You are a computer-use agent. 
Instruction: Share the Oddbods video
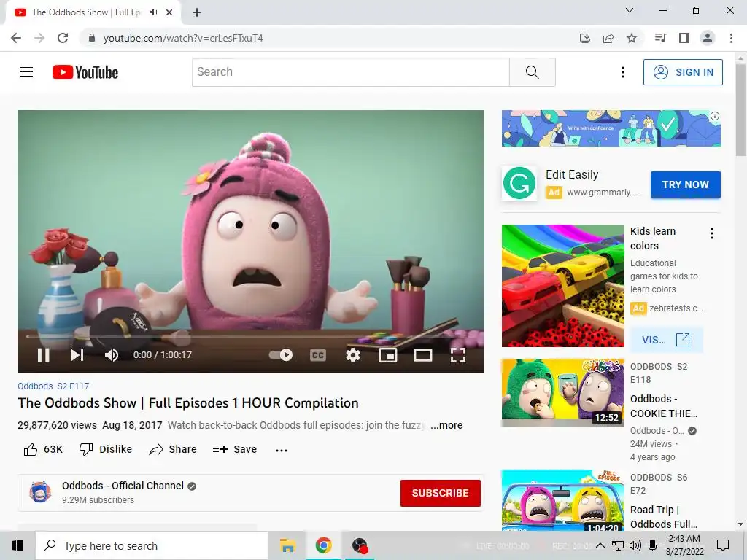pyautogui.click(x=172, y=449)
